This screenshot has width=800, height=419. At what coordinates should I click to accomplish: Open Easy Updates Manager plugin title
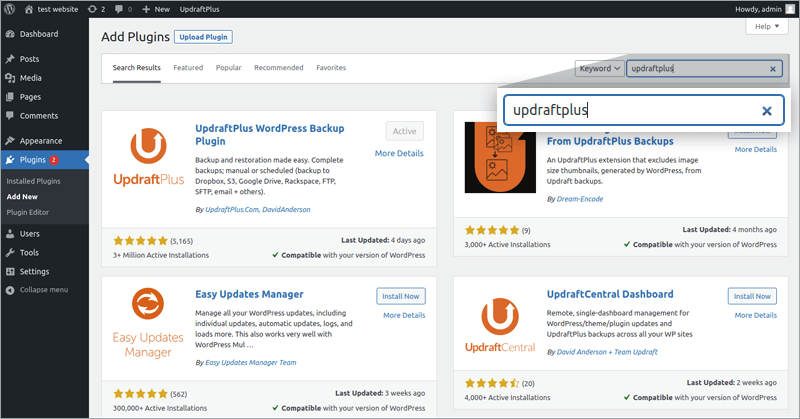(x=249, y=294)
